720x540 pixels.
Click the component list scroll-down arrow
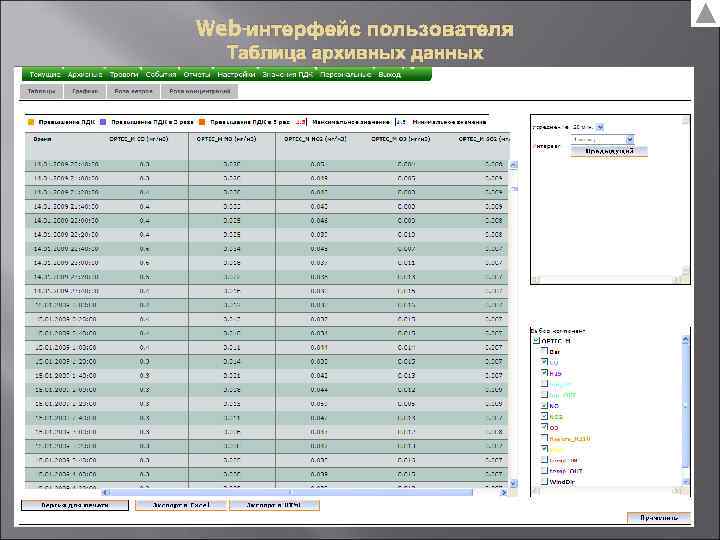click(686, 482)
